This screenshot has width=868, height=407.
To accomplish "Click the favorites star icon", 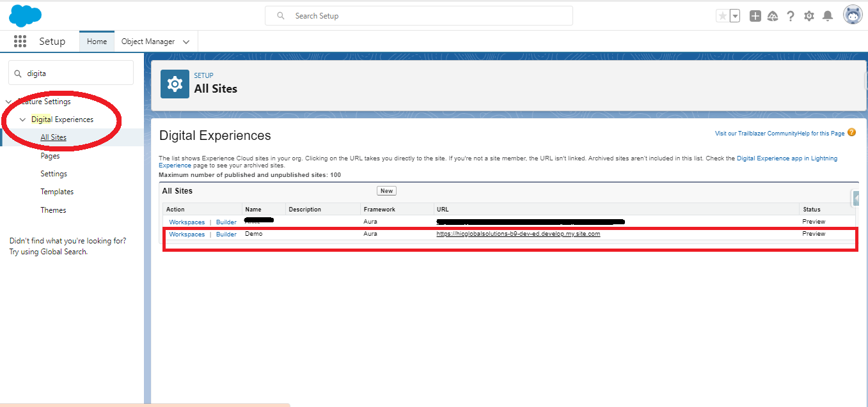I will (723, 16).
